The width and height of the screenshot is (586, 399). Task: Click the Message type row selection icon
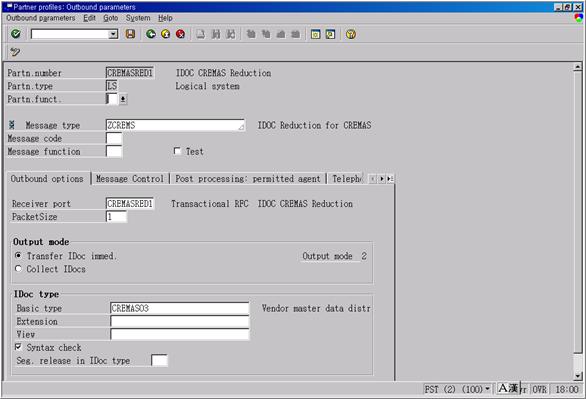(x=12, y=125)
